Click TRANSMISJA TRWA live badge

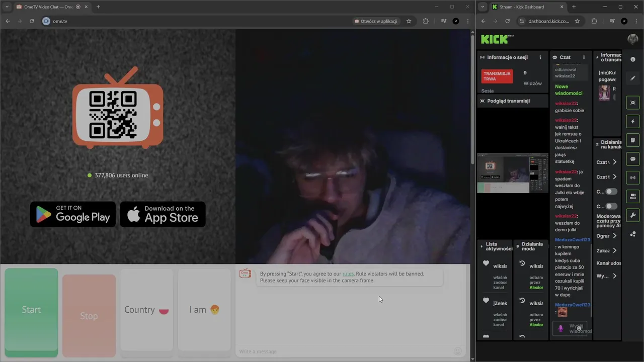[x=497, y=76]
